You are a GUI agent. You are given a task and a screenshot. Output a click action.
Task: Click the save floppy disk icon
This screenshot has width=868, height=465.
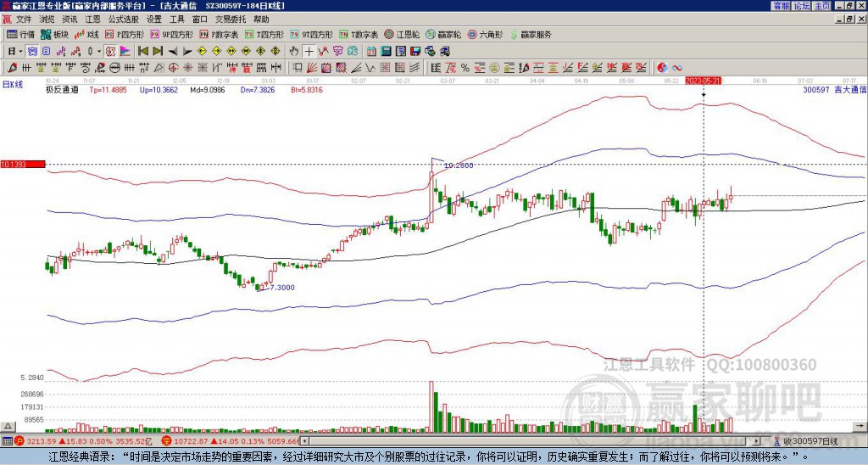(415, 52)
